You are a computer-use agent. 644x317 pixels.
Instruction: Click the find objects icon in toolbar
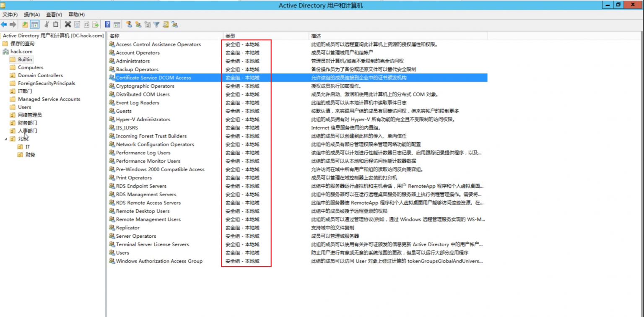tap(166, 24)
